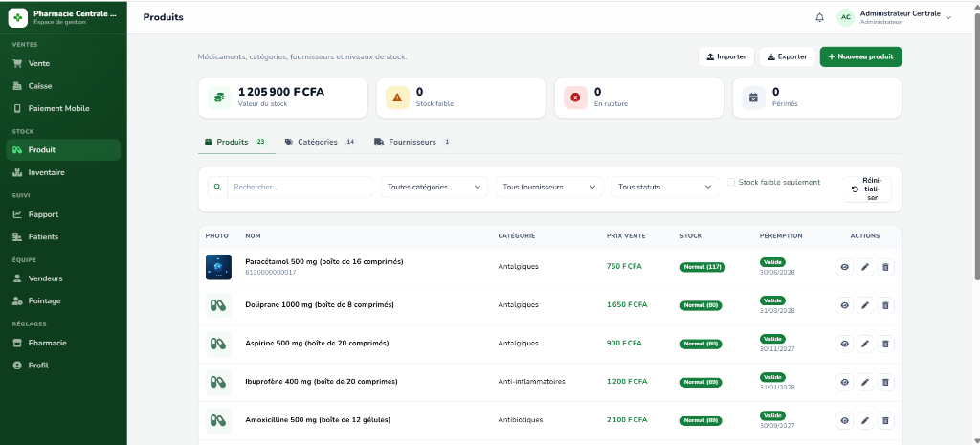The height and width of the screenshot is (445, 980).
Task: Click the Doliprane pill placeholder icon
Action: (219, 305)
